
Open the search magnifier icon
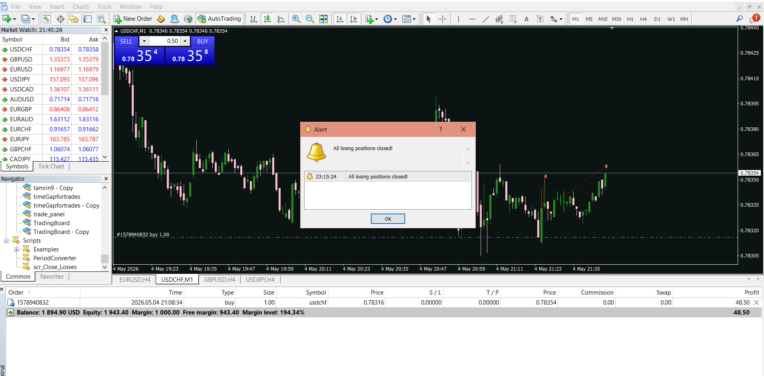(739, 19)
